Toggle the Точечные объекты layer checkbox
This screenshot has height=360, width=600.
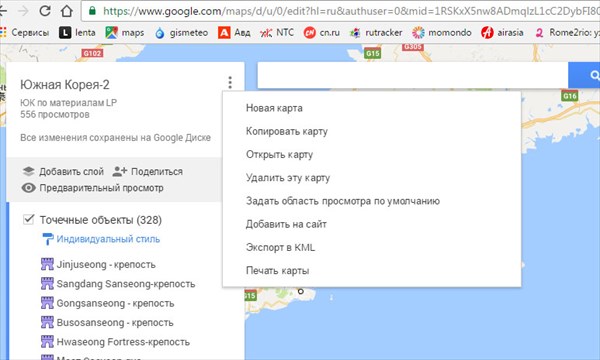pyautogui.click(x=29, y=220)
